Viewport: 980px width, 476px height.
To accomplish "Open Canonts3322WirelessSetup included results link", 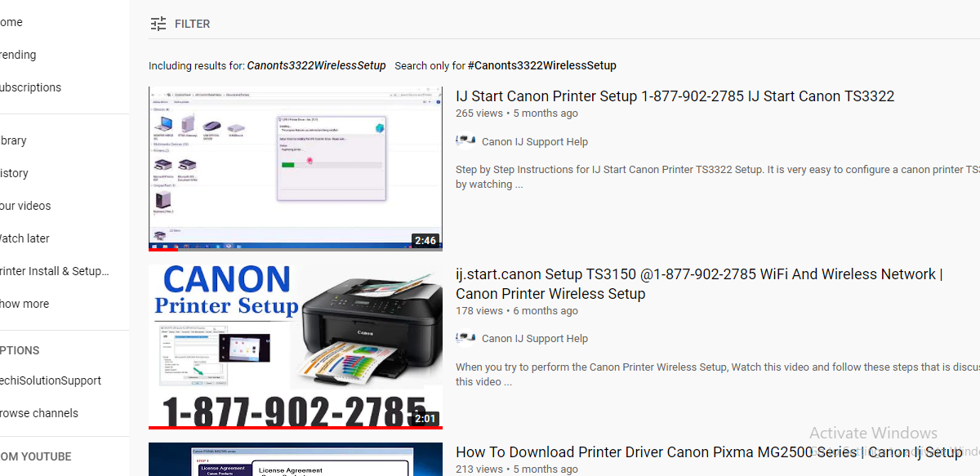I will point(316,65).
